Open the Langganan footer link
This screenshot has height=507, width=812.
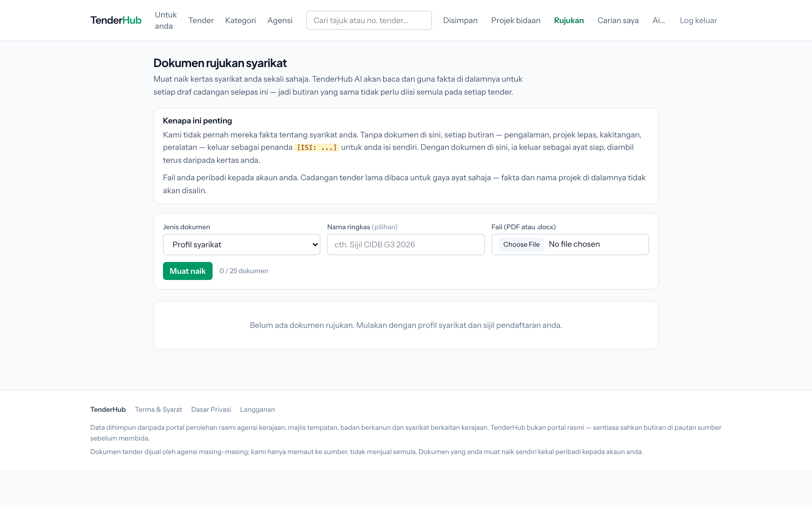tap(257, 410)
